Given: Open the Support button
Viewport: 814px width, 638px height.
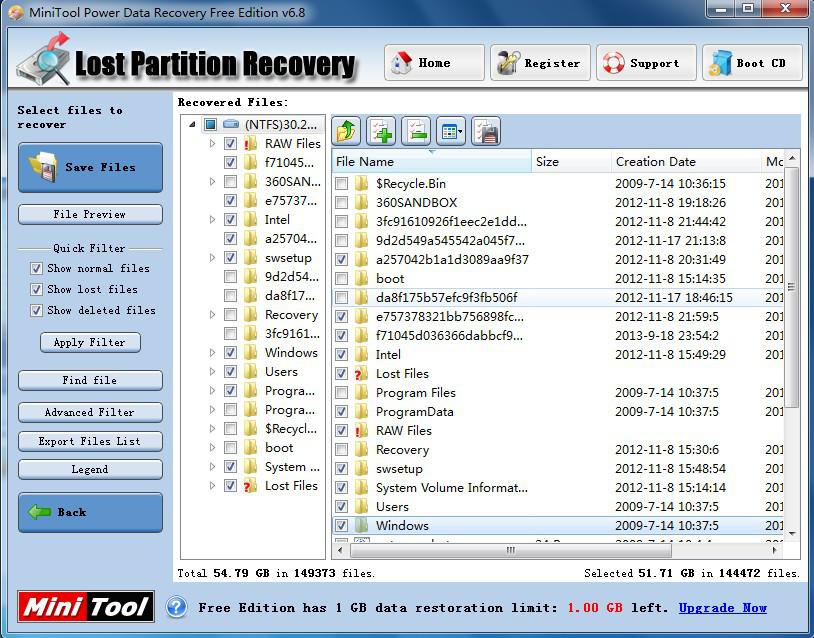Looking at the screenshot, I should [646, 63].
